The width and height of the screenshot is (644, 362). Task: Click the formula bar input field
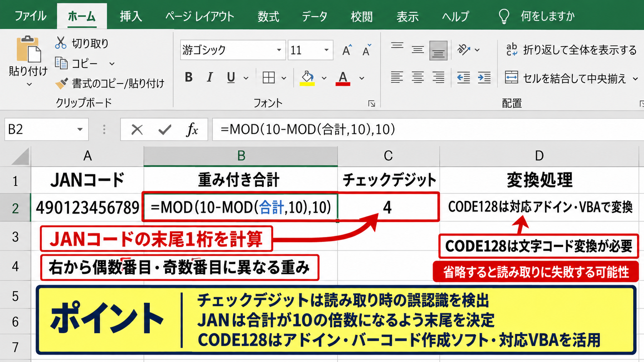(x=428, y=129)
